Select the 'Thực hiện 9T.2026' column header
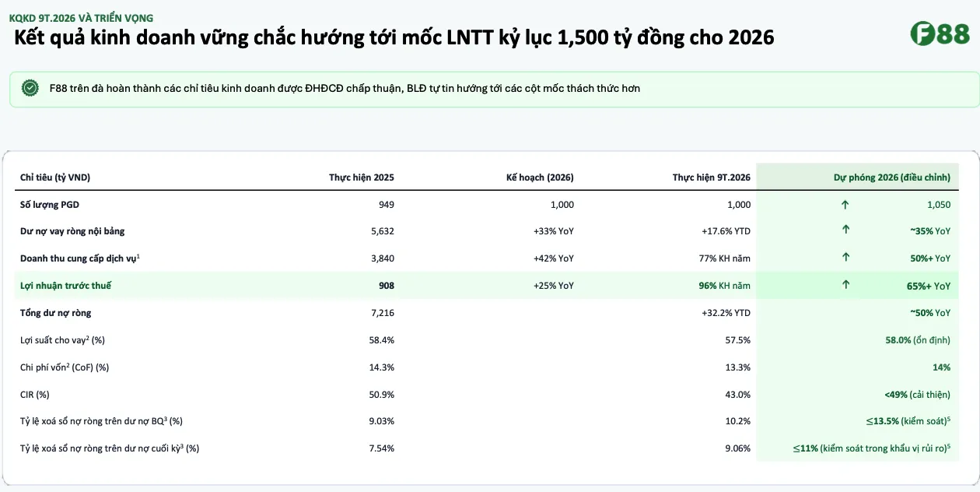This screenshot has height=492, width=980. pos(712,177)
